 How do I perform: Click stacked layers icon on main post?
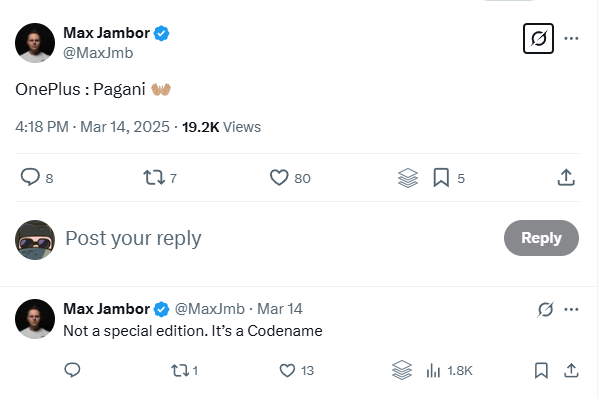[408, 178]
